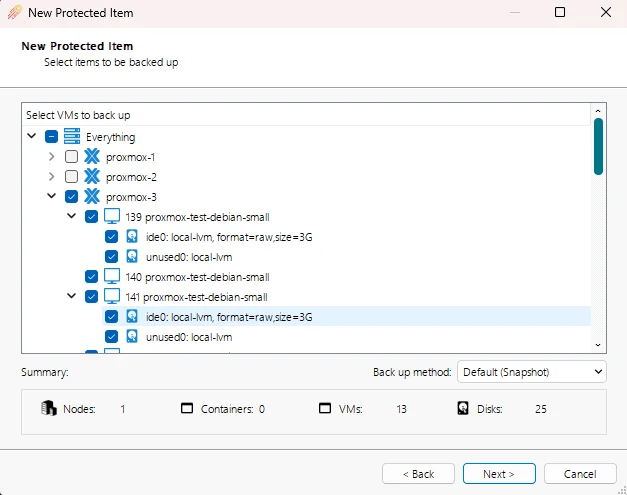Screen dimensions: 627x495
Task: Open the Back up method dropdown
Action: click(531, 372)
